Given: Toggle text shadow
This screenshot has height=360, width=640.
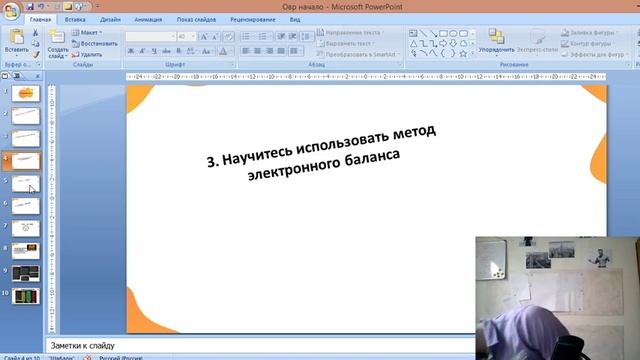Looking at the screenshot, I should coord(178,51).
